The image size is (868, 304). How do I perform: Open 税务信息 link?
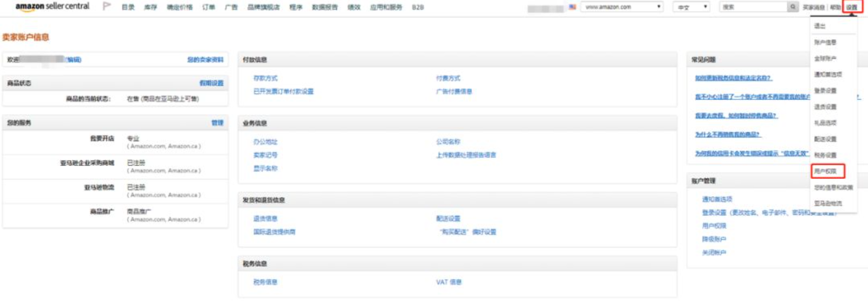pos(265,282)
